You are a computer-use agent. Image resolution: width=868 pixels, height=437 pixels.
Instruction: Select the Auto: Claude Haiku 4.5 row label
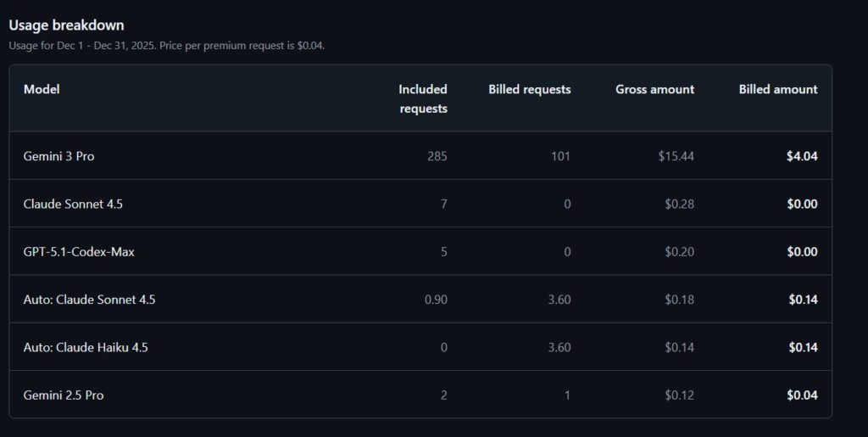tap(86, 347)
